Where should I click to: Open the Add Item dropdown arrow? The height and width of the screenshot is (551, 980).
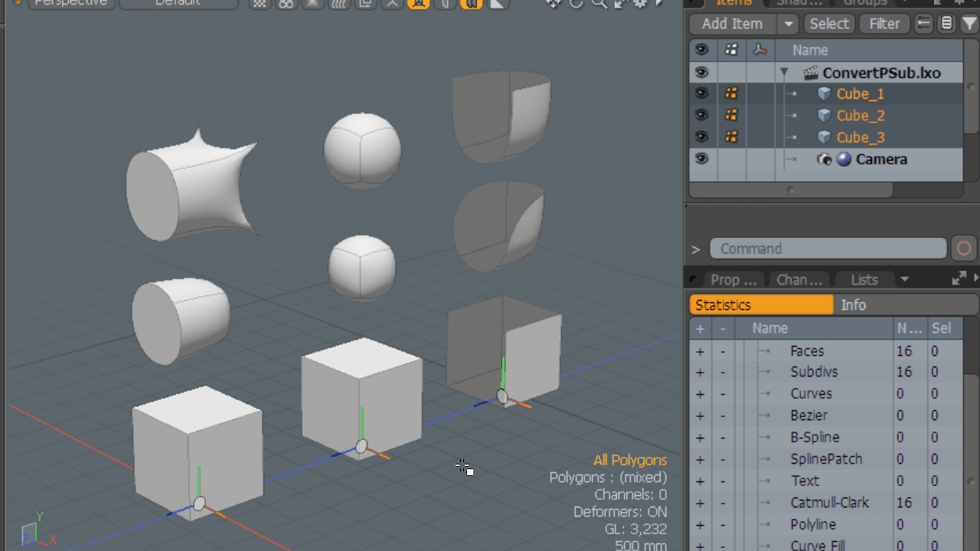pyautogui.click(x=788, y=24)
